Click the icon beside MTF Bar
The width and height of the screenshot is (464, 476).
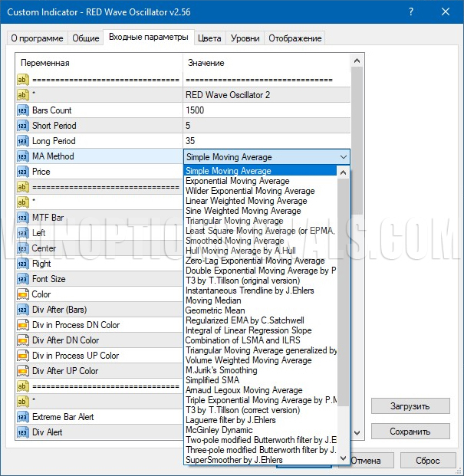pyautogui.click(x=22, y=218)
